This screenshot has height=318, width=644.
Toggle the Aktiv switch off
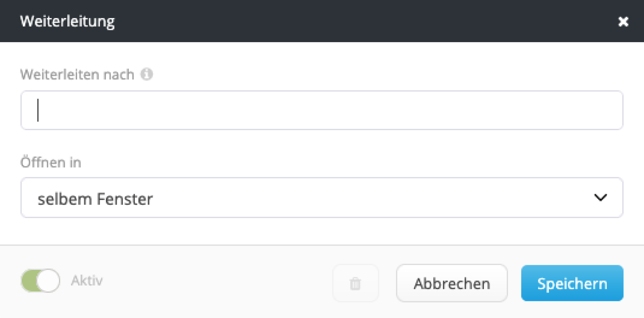[x=41, y=281]
